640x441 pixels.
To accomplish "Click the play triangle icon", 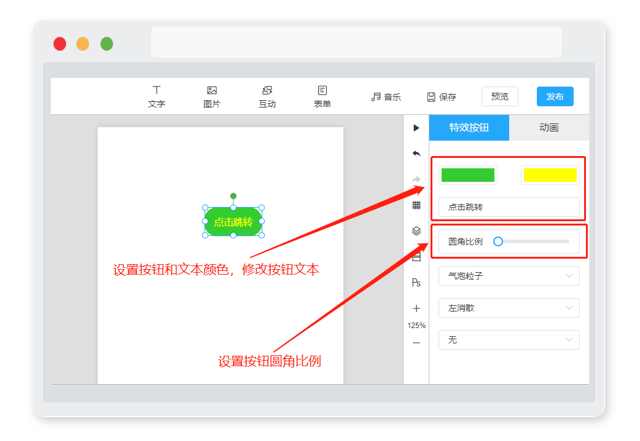I will click(416, 128).
